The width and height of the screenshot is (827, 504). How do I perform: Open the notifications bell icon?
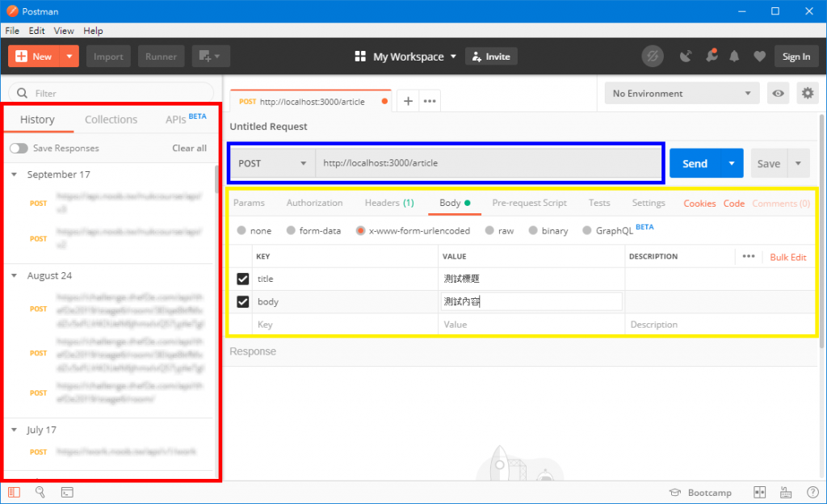(x=734, y=57)
